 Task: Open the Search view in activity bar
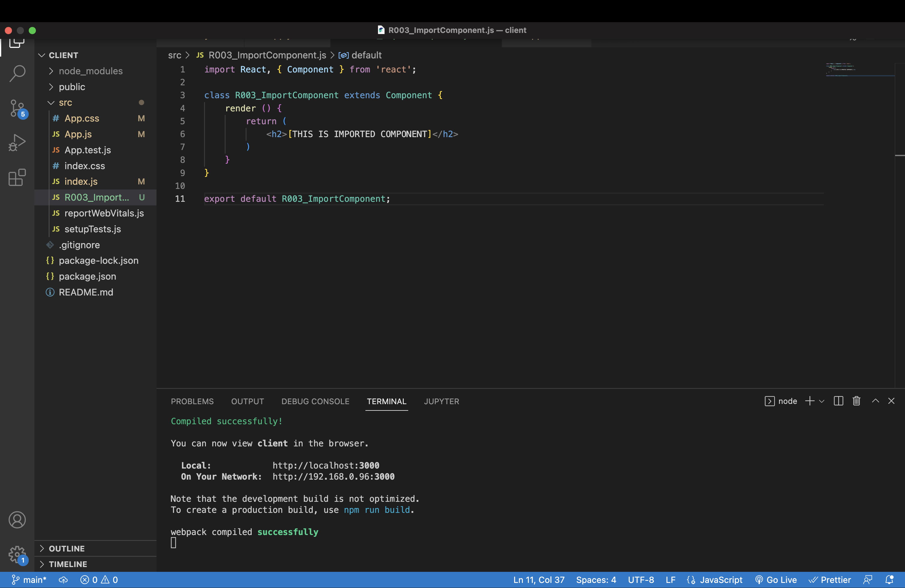coord(17,73)
